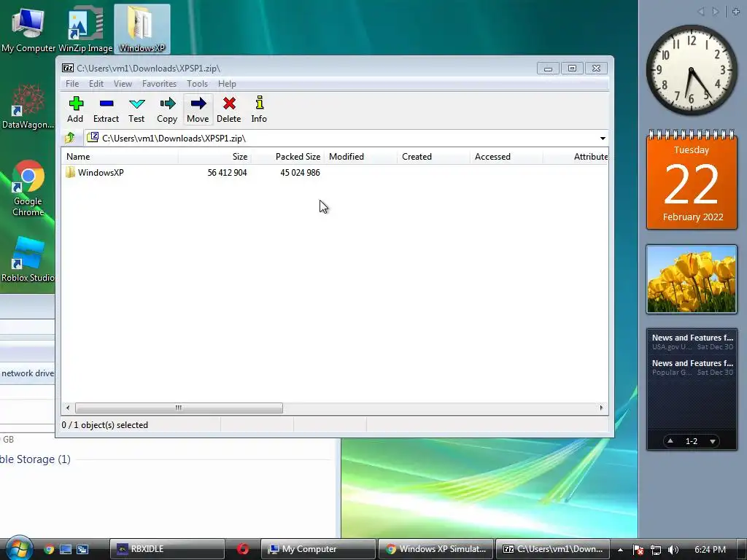Select Google Chrome desktop shortcut
The height and width of the screenshot is (560, 747).
pos(28,189)
